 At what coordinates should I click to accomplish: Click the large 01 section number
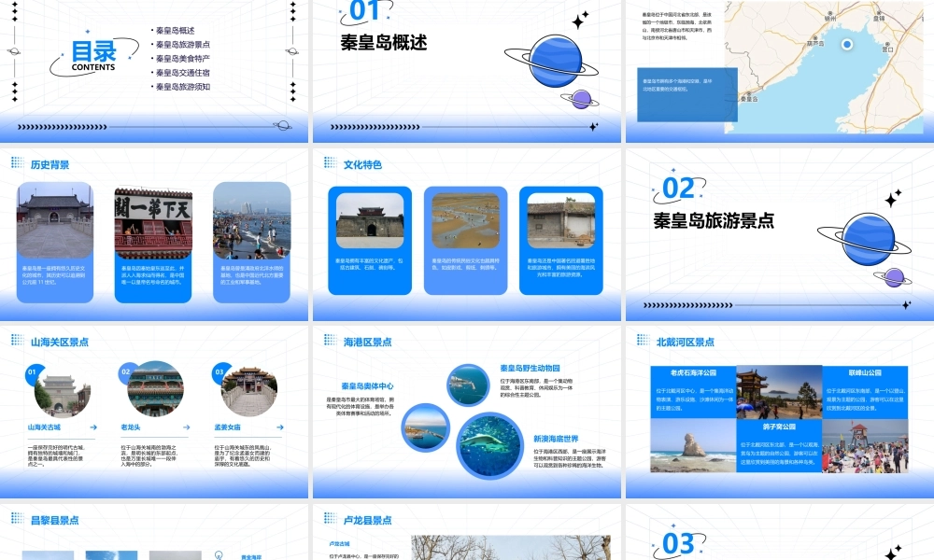coord(364,10)
